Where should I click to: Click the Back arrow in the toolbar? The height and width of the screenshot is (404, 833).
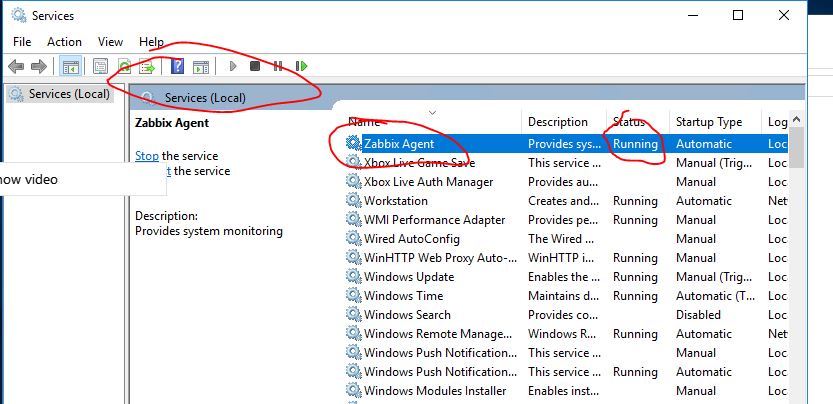(15, 67)
